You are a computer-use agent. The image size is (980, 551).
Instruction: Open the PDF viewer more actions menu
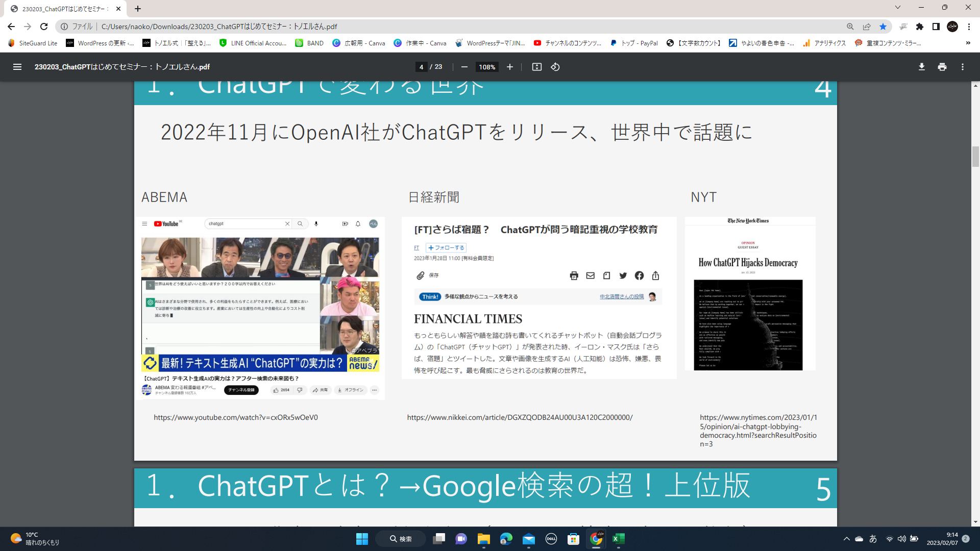(x=963, y=67)
